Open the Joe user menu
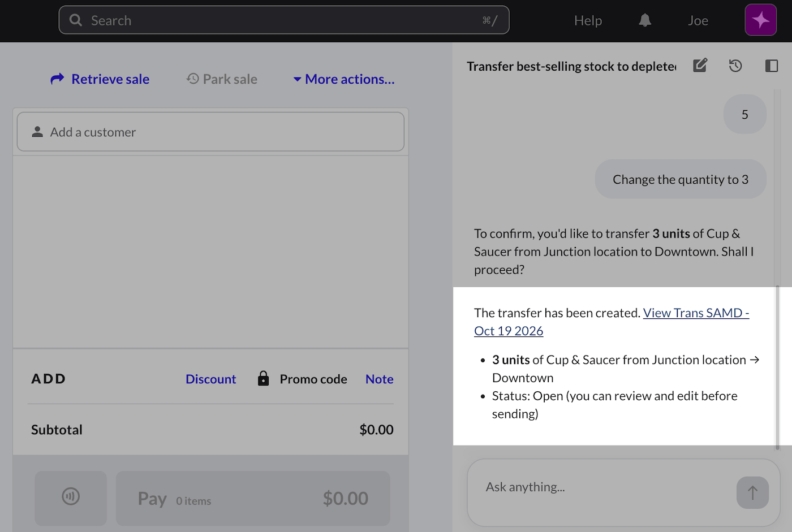Image resolution: width=792 pixels, height=532 pixels. (698, 20)
